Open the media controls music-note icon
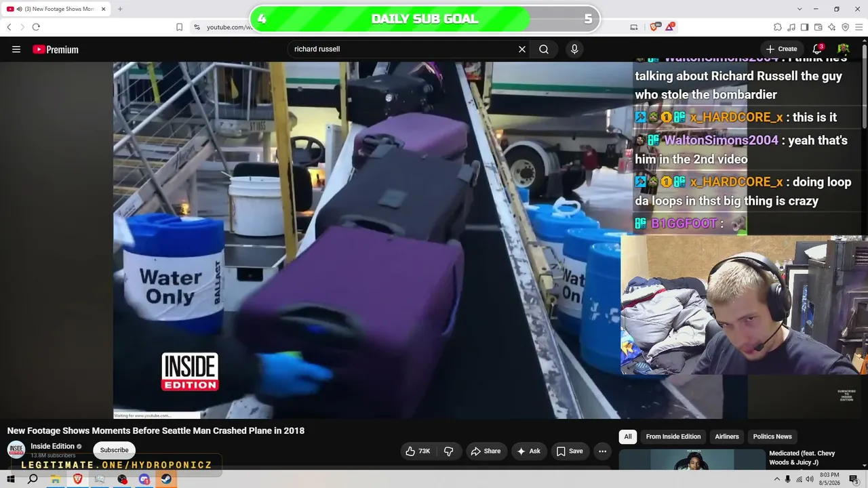Screen dimensions: 868x488 pyautogui.click(x=791, y=27)
